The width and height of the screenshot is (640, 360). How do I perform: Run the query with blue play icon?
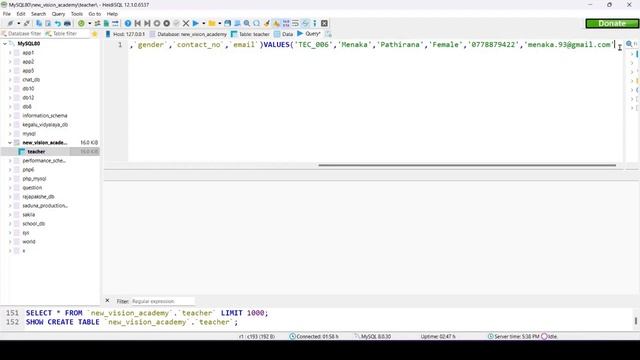click(196, 23)
